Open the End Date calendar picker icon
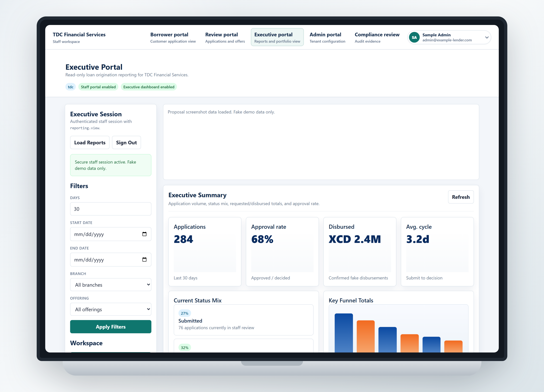The height and width of the screenshot is (392, 544). pos(144,259)
